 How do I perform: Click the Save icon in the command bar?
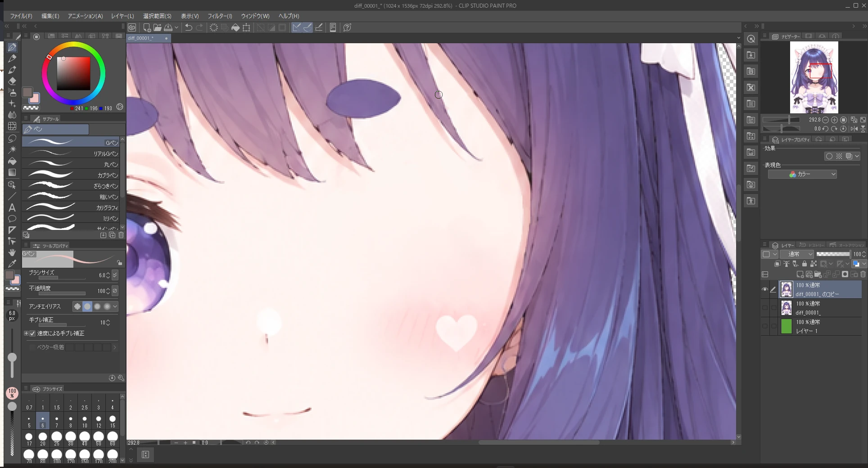tap(168, 27)
